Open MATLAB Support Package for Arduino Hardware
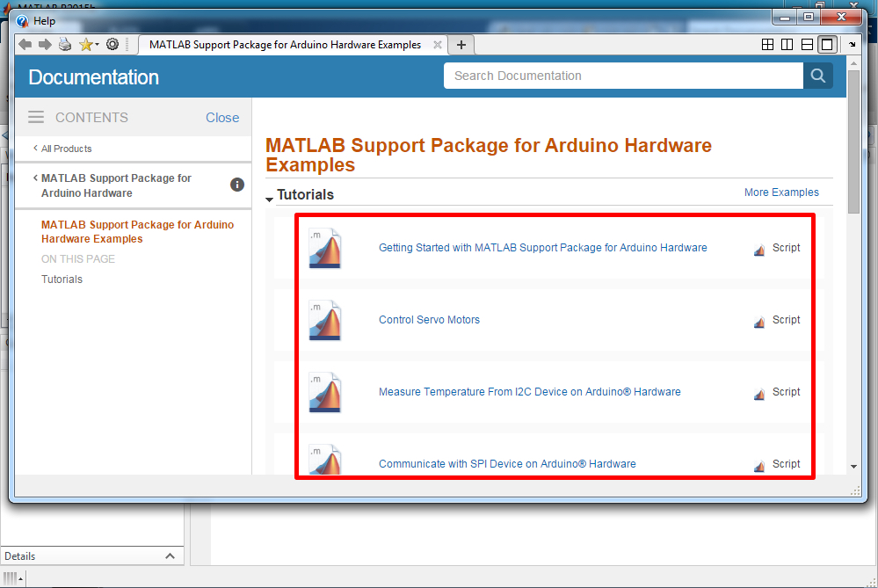Image resolution: width=878 pixels, height=588 pixels. [116, 185]
